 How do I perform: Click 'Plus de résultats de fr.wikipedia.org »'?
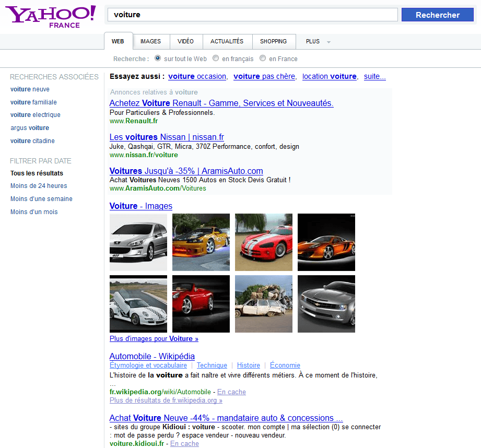(x=166, y=400)
